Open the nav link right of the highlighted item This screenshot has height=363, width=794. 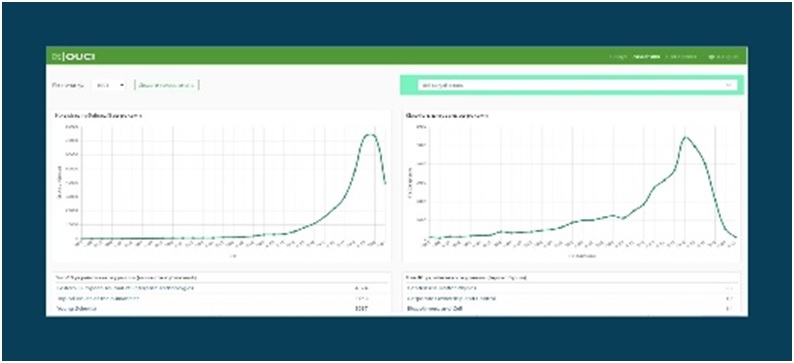click(x=681, y=57)
